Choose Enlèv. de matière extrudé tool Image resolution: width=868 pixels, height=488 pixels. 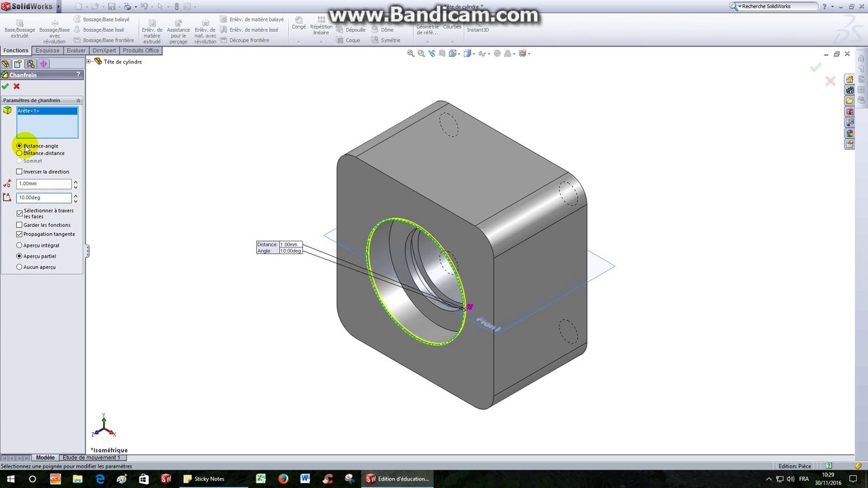(152, 31)
